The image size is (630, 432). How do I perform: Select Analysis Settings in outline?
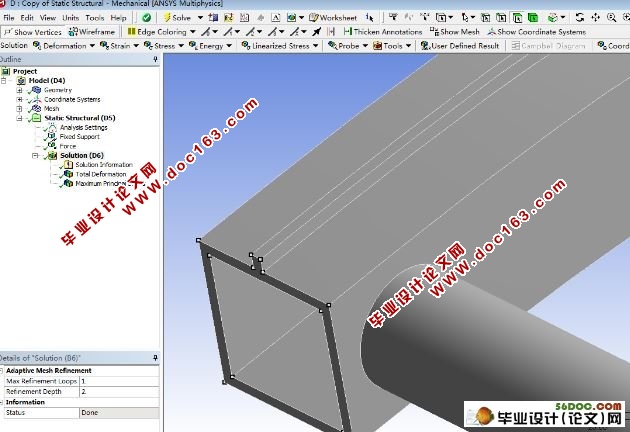(84, 127)
